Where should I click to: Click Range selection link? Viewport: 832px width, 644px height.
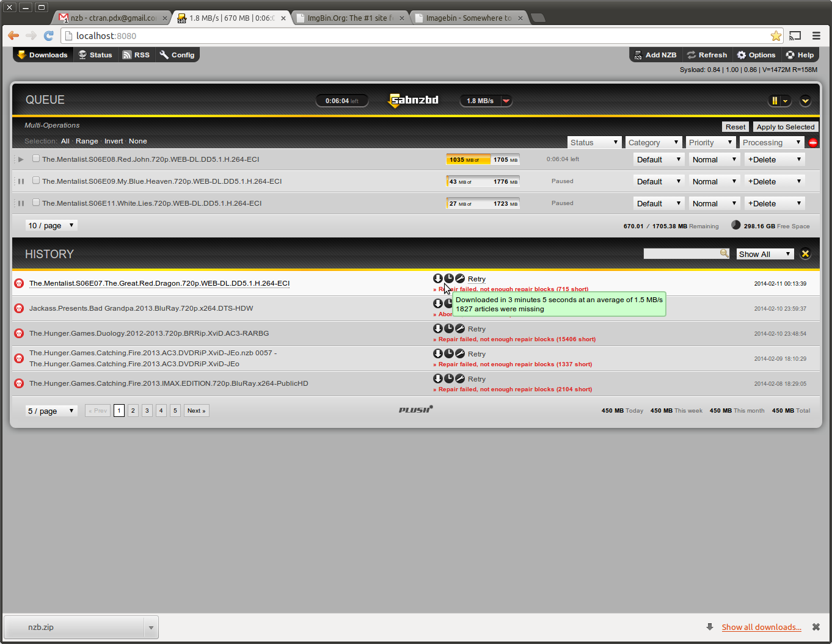87,141
